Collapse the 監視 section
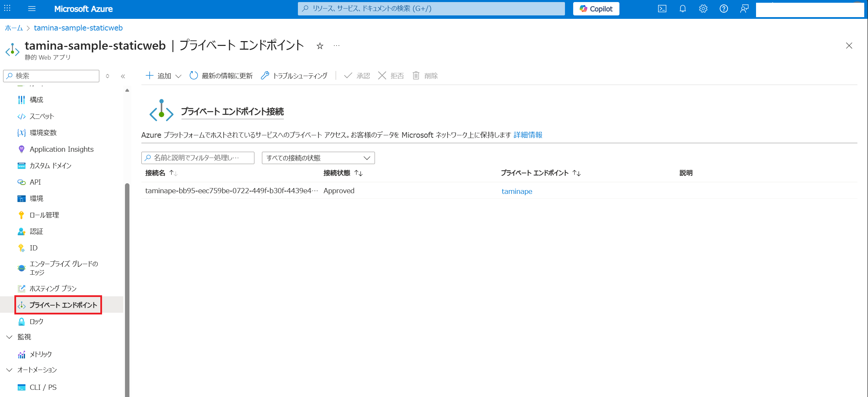The width and height of the screenshot is (868, 397). (10, 337)
